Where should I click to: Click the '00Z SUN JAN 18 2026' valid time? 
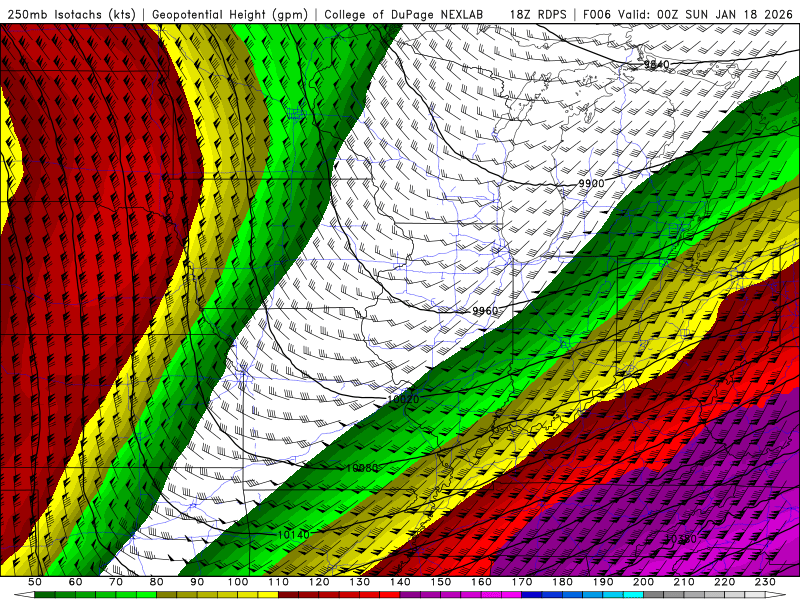(724, 15)
